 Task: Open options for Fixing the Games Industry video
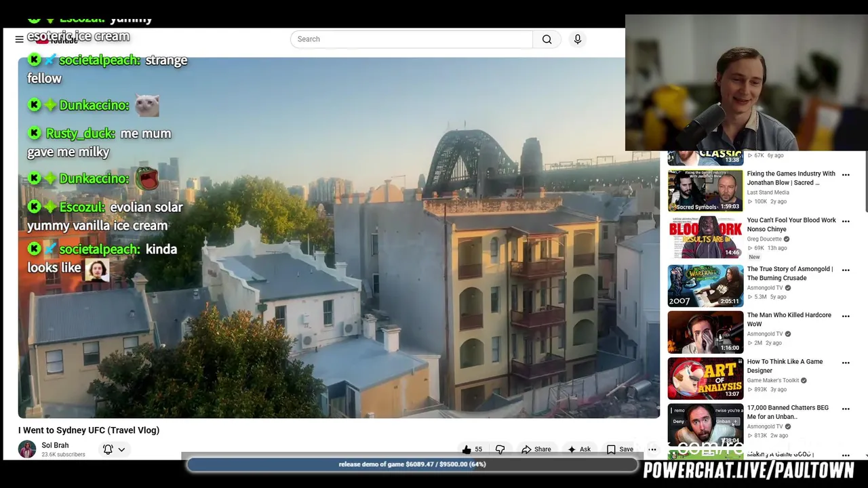pyautogui.click(x=846, y=175)
